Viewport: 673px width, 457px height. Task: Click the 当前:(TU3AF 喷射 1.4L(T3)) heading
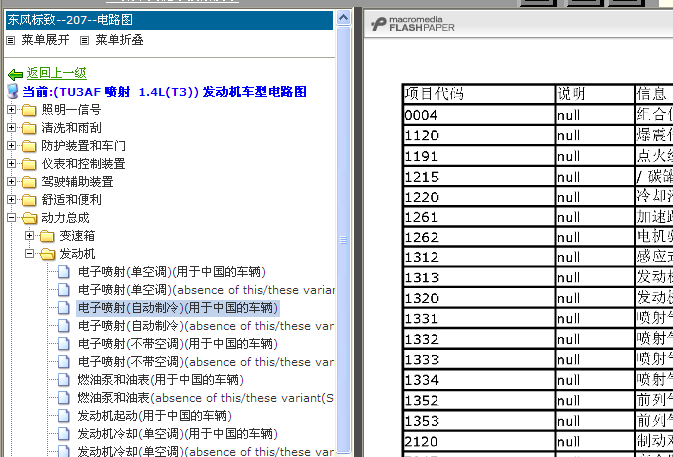pyautogui.click(x=164, y=92)
